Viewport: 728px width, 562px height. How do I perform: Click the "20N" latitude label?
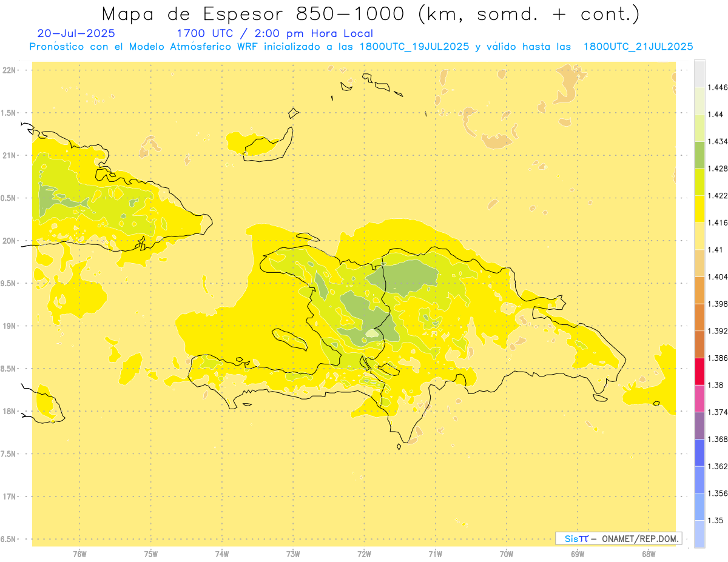(x=9, y=241)
